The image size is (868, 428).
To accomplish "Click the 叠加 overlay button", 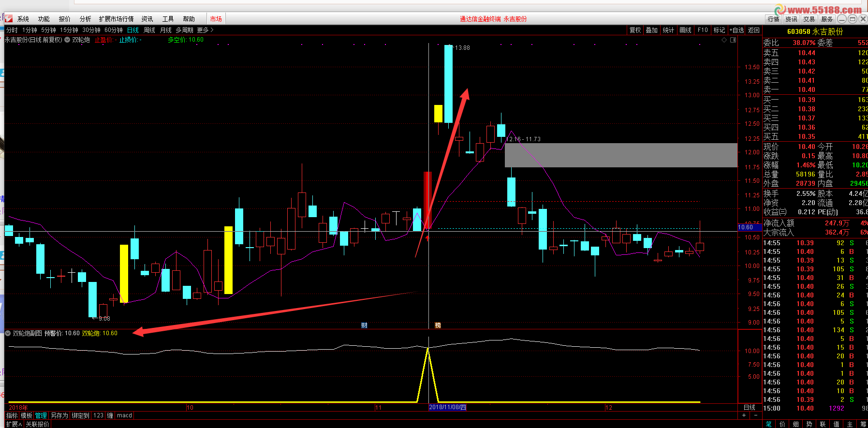I will [652, 30].
